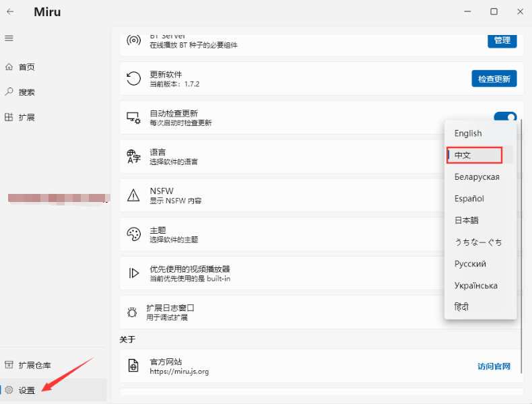Image resolution: width=532 pixels, height=404 pixels.
Task: Open 首页 in the sidebar
Action: coord(27,67)
